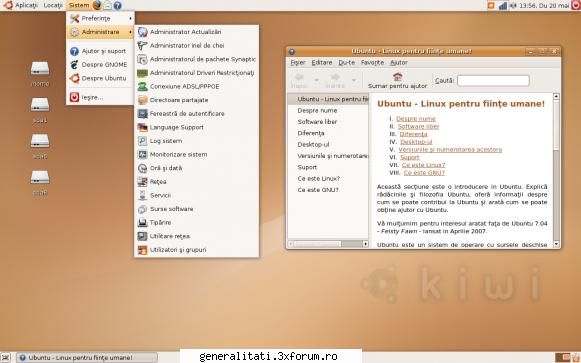Click Sumar pentru ajutor home icon
This screenshot has height=363, width=581.
click(x=398, y=77)
